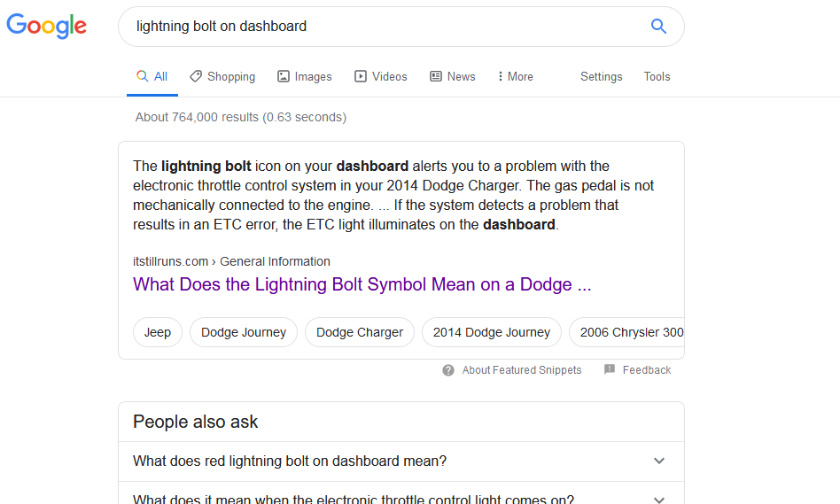Click the Feedback flag icon
The image size is (840, 504).
(x=610, y=369)
